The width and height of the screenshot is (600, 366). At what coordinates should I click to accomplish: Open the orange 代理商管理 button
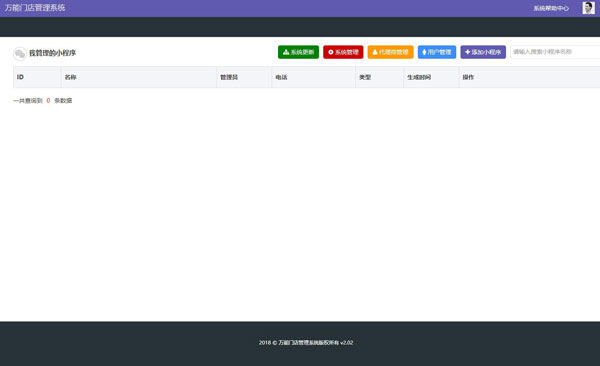click(x=390, y=52)
